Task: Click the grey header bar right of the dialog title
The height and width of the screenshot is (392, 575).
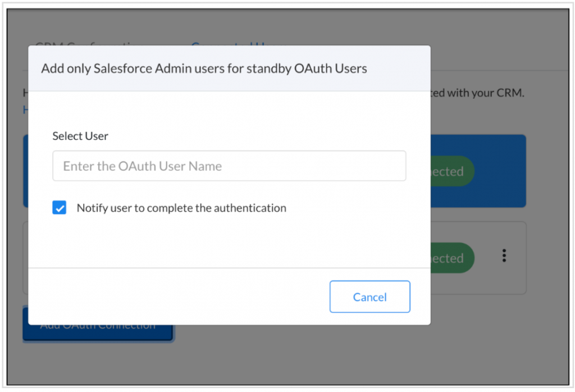Action: click(399, 69)
